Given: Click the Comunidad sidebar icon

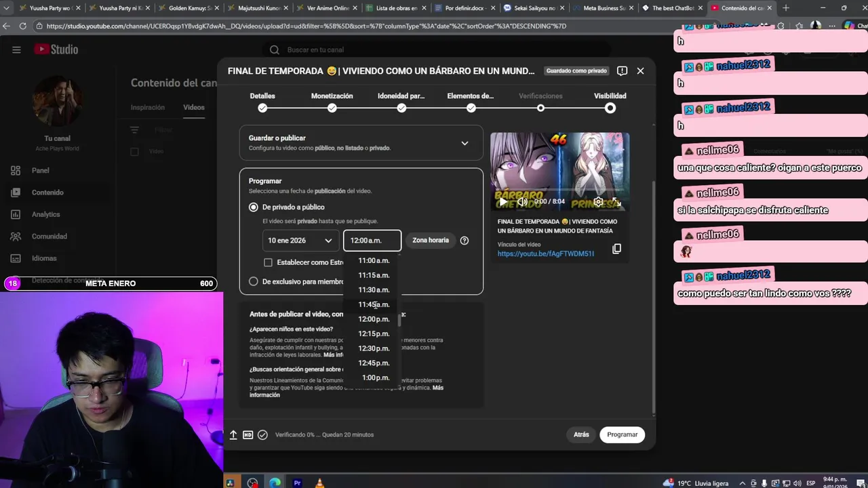Looking at the screenshot, I should (x=16, y=236).
